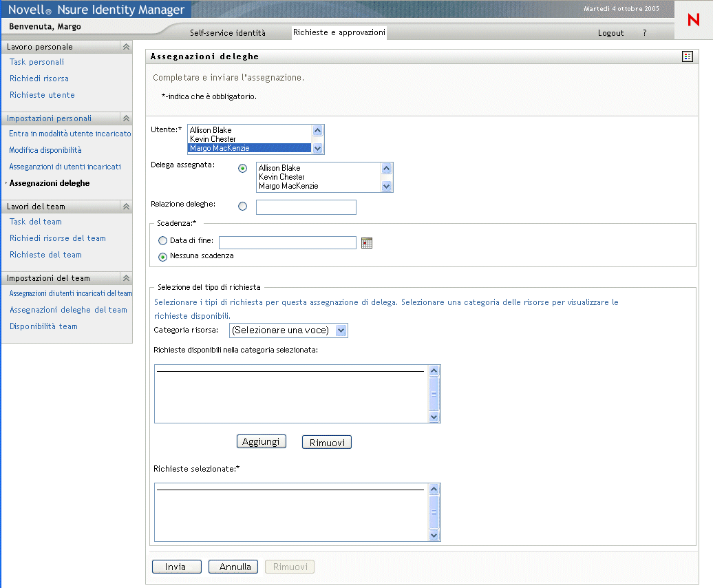Switch to the Self-service identità tab
Image resolution: width=713 pixels, height=588 pixels.
click(227, 33)
